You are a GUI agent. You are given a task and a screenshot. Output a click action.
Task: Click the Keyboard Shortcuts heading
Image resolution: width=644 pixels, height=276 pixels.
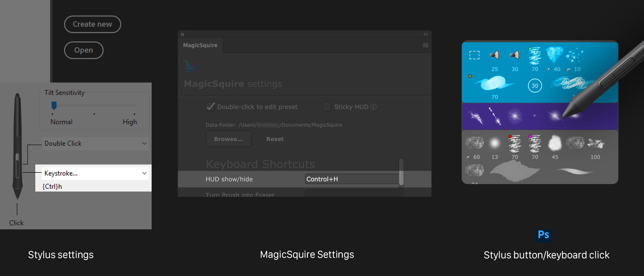(x=261, y=164)
